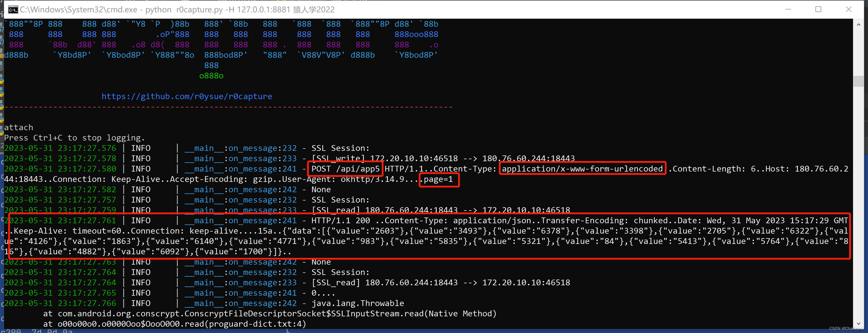Click the 'attach' output line

[x=19, y=127]
